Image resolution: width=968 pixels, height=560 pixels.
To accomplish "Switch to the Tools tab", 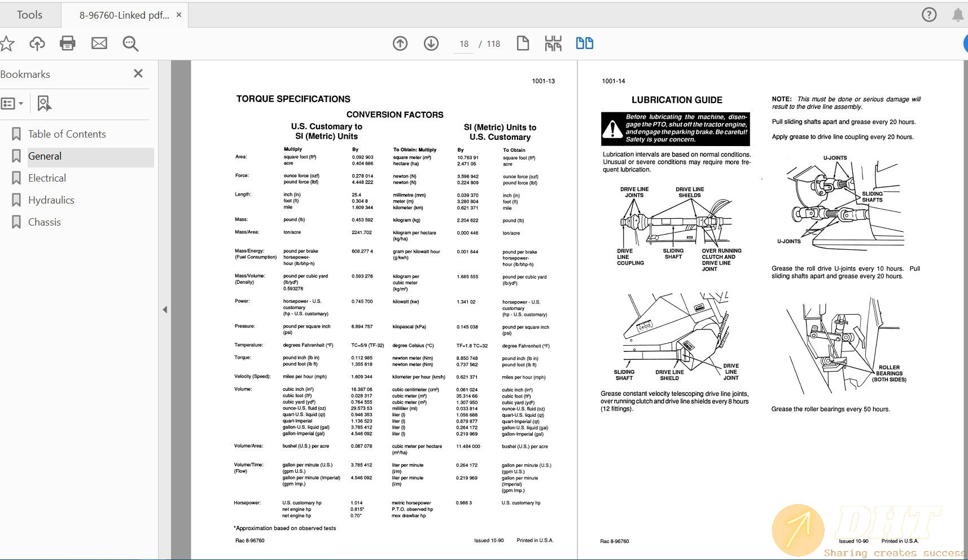I will click(29, 15).
